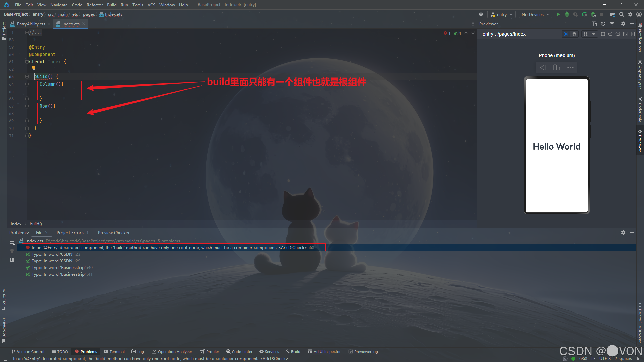
Task: Open the line 63:3 cursor position indicator
Action: click(583, 358)
